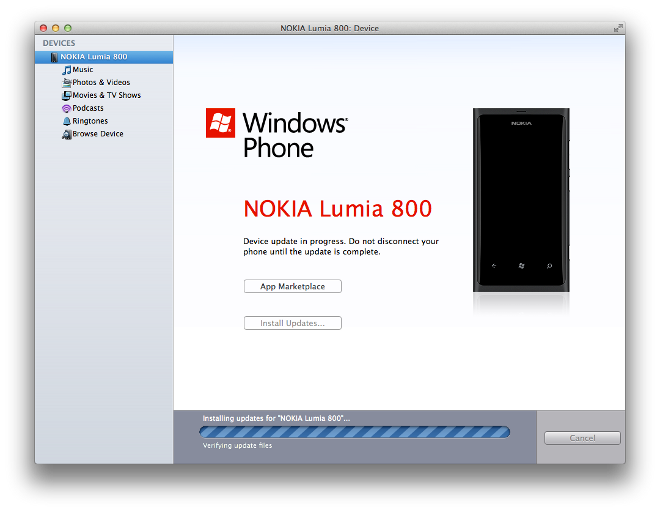The height and width of the screenshot is (512, 660).
Task: Click the Photos & Videos icon
Action: click(x=67, y=83)
